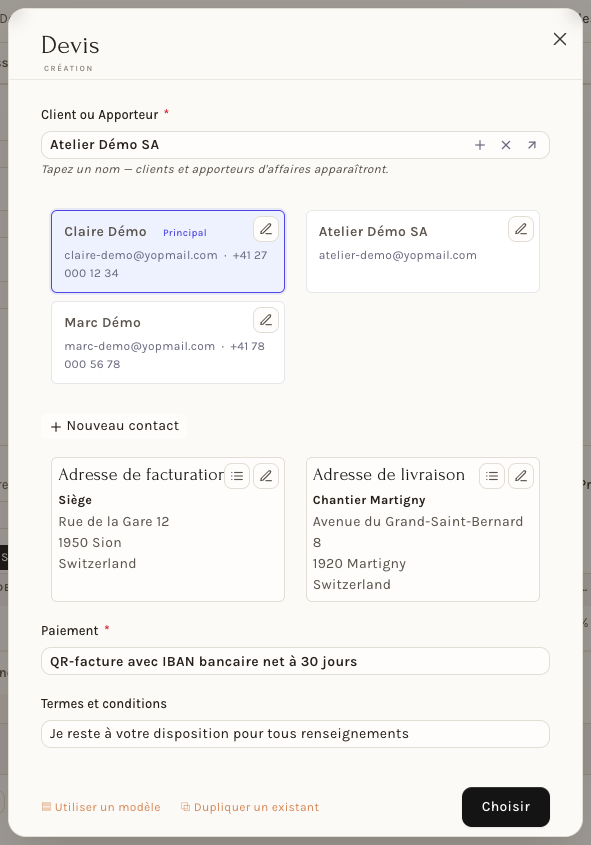Edit the delivery address
Viewport: 591px width, 845px height.
coord(521,476)
